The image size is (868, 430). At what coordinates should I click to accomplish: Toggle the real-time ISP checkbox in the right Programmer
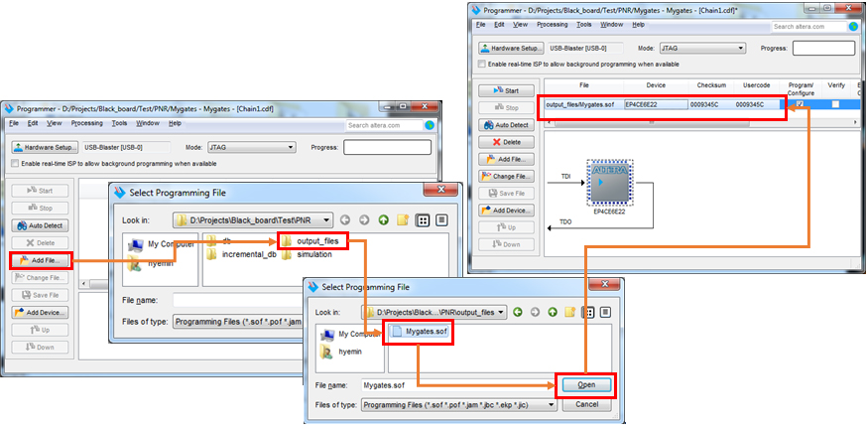pos(482,65)
